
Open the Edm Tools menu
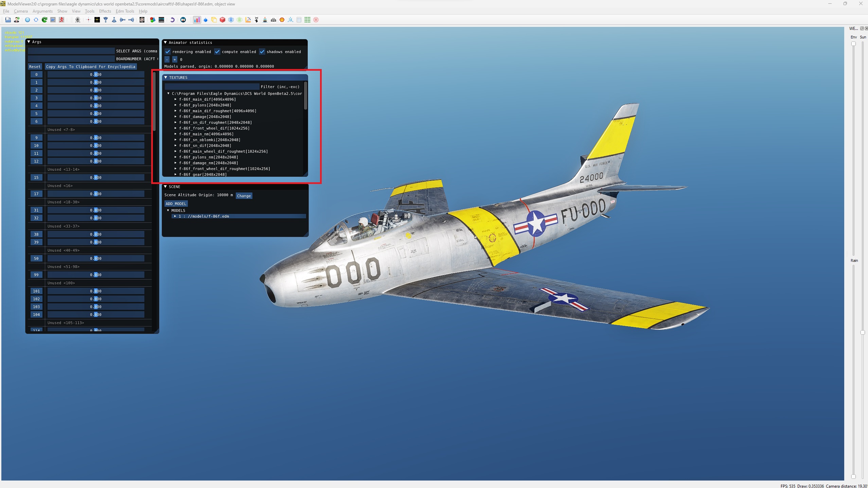coord(125,11)
